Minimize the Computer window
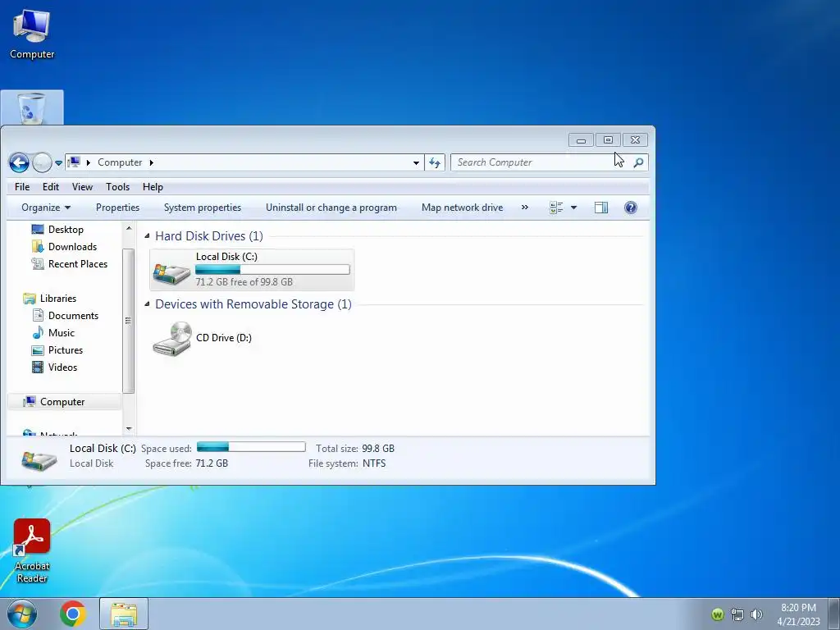840x630 pixels. [581, 139]
